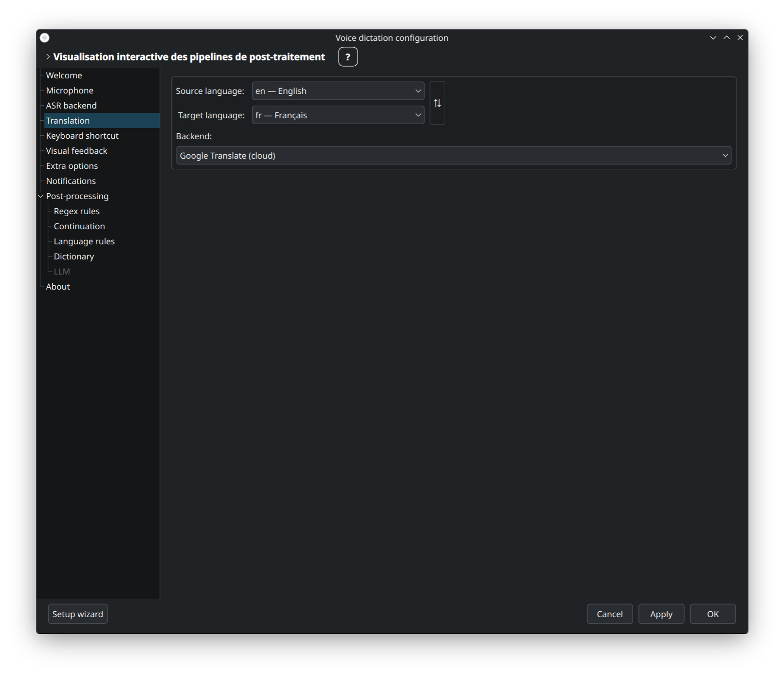Click the Target language label
Screen dimensions: 784x677
tap(211, 115)
